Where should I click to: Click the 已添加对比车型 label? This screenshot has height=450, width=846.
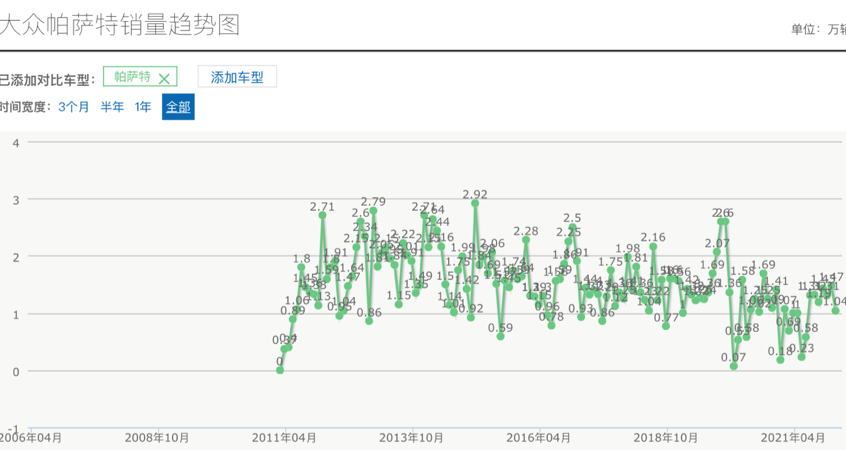46,80
